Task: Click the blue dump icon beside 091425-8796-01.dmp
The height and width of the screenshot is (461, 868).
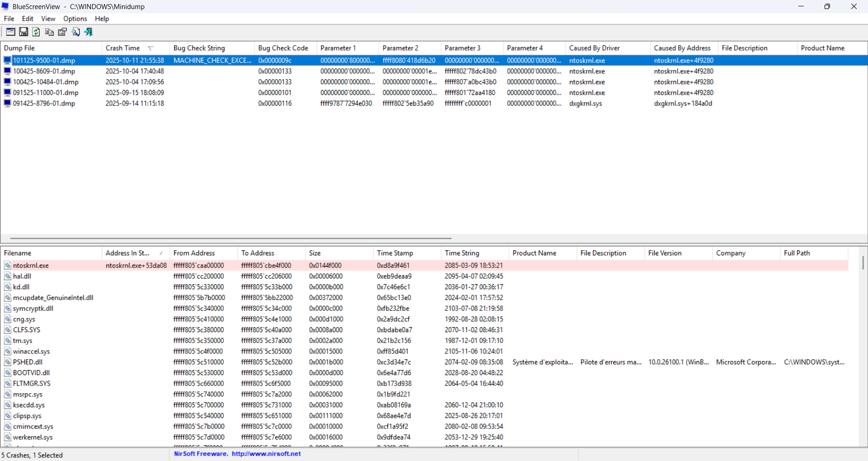Action: point(7,103)
